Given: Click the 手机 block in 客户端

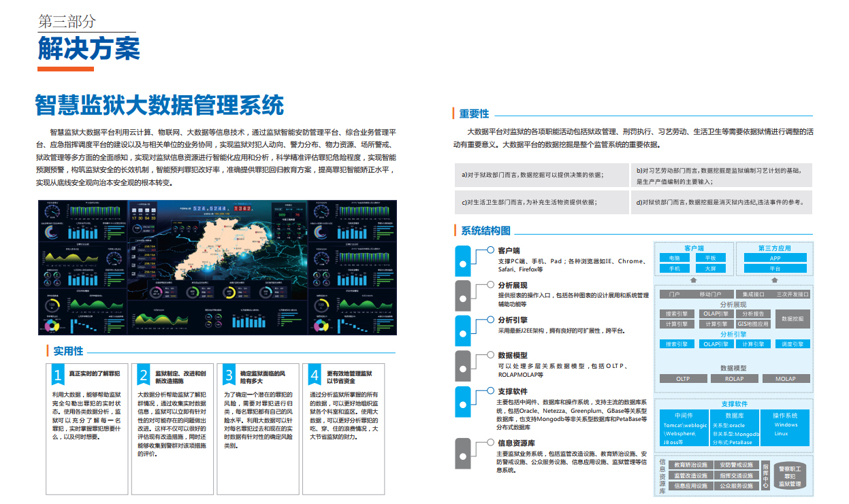Looking at the screenshot, I should pyautogui.click(x=674, y=269).
